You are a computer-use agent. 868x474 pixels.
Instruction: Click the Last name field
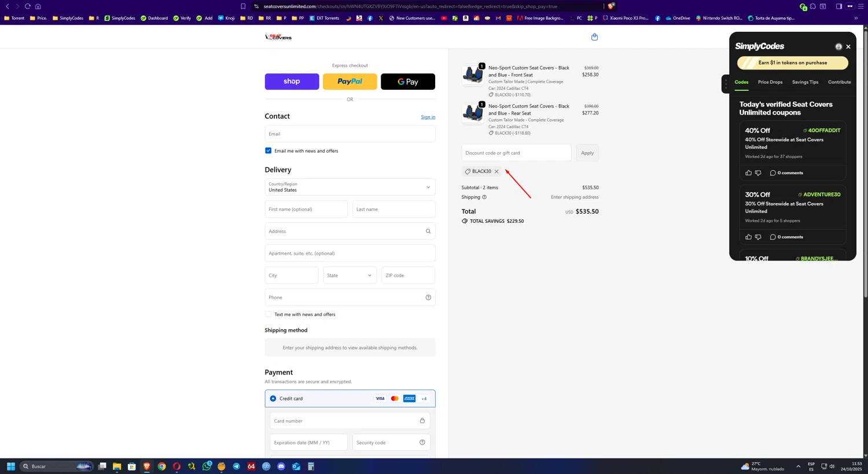(394, 209)
